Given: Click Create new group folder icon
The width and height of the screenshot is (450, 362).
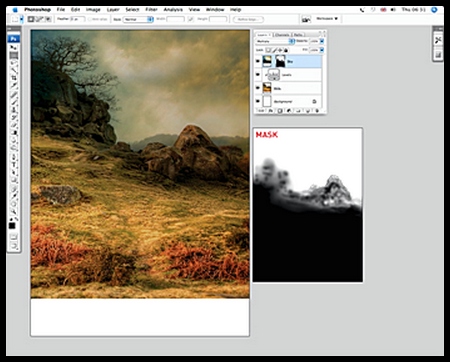Looking at the screenshot, I should tap(298, 111).
